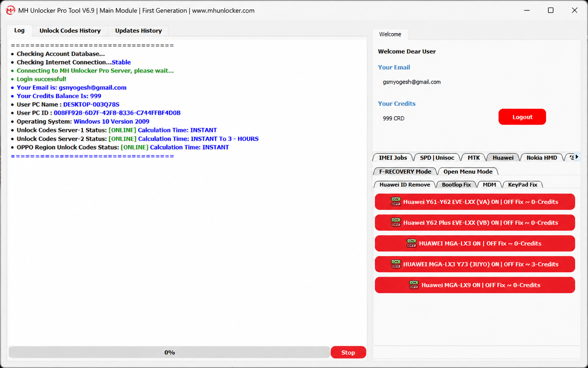Viewport: 588px width, 368px height.
Task: Open the Unlock Codes History tab
Action: coord(70,31)
